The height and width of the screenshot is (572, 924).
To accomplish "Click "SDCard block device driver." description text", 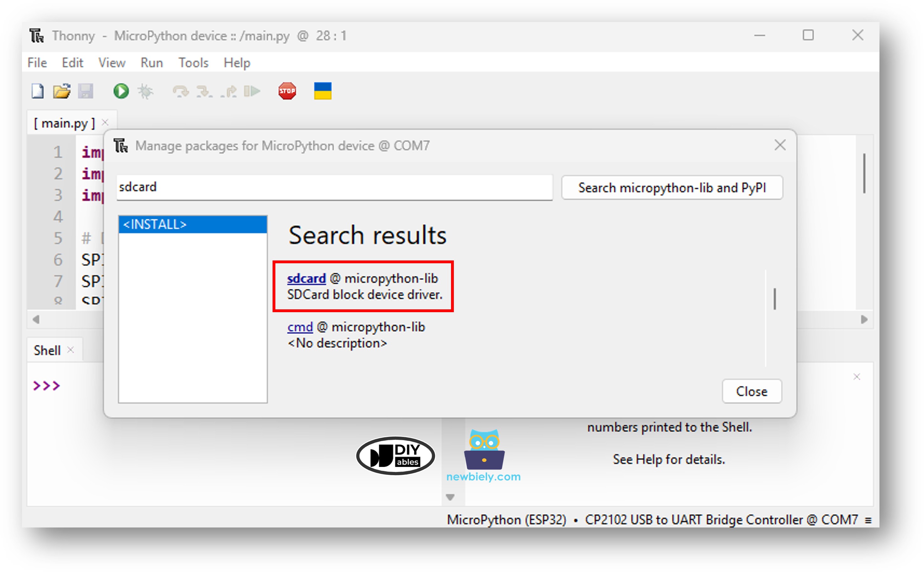I will (x=364, y=294).
